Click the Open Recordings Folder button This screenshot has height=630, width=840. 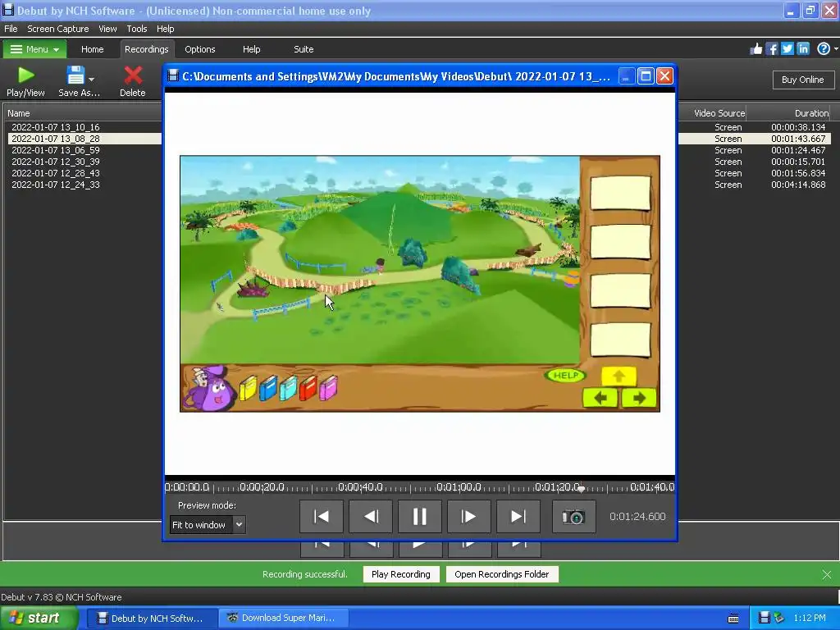click(x=501, y=574)
